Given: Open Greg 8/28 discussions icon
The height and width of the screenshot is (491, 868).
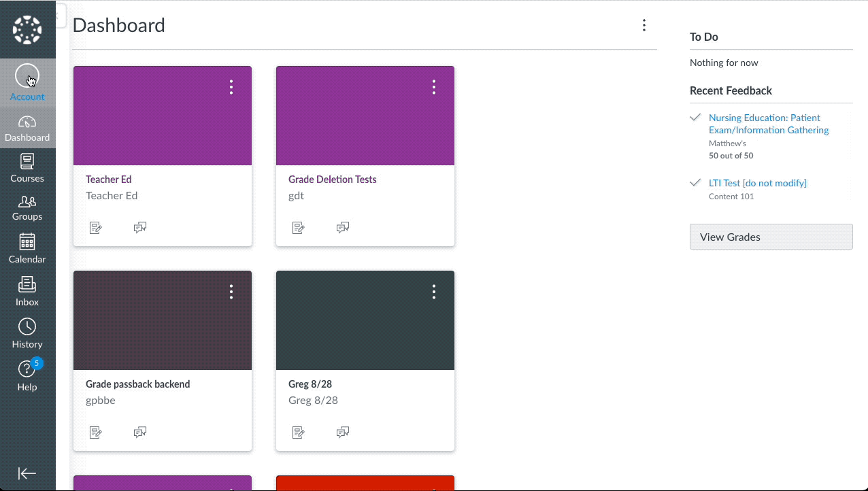Looking at the screenshot, I should pyautogui.click(x=343, y=433).
